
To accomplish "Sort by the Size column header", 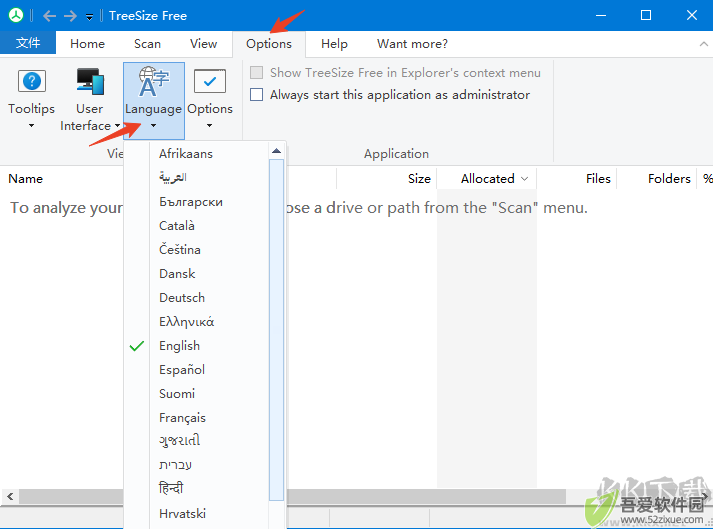I will click(x=419, y=179).
